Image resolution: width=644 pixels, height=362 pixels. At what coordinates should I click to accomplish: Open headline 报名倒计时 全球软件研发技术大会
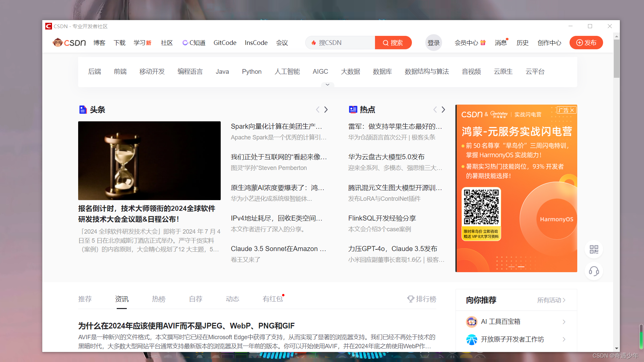[x=147, y=214]
